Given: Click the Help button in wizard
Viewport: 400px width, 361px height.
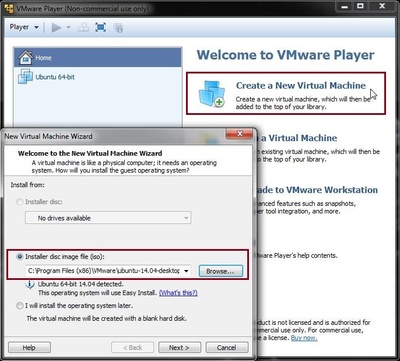Looking at the screenshot, I should point(29,348).
